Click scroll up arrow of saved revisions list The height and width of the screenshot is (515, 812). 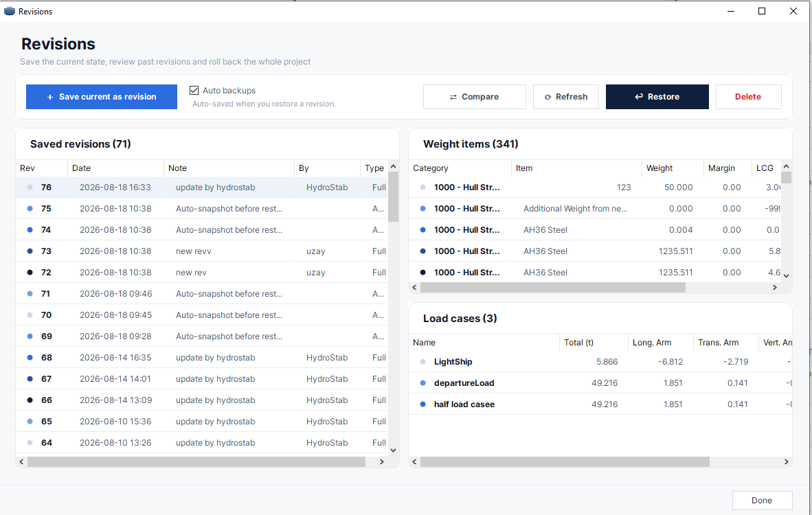(x=393, y=167)
